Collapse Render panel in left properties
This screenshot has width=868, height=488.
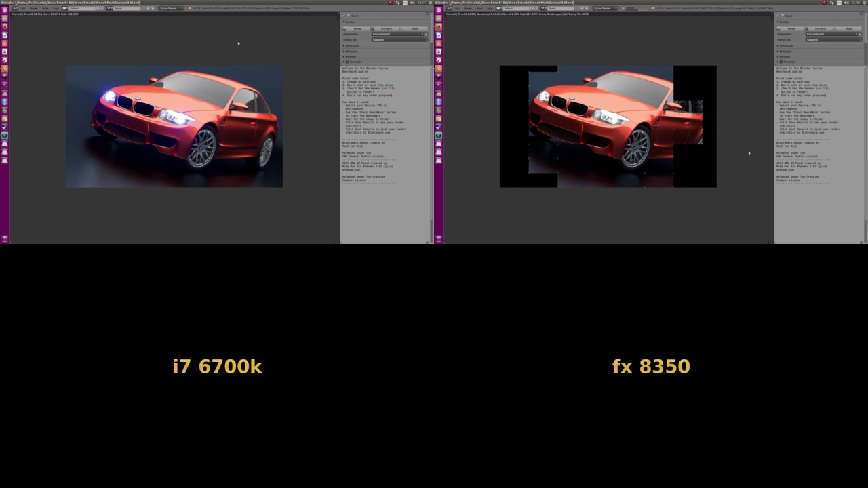(350, 22)
